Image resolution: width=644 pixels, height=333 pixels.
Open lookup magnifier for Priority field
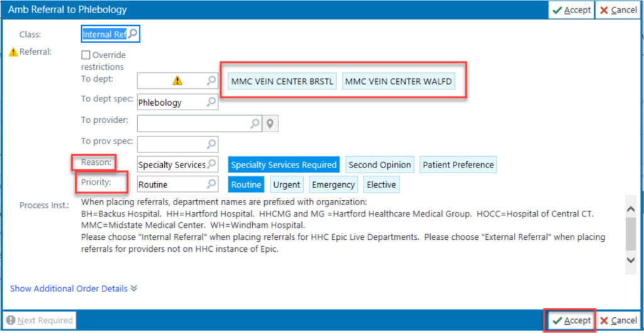click(211, 184)
